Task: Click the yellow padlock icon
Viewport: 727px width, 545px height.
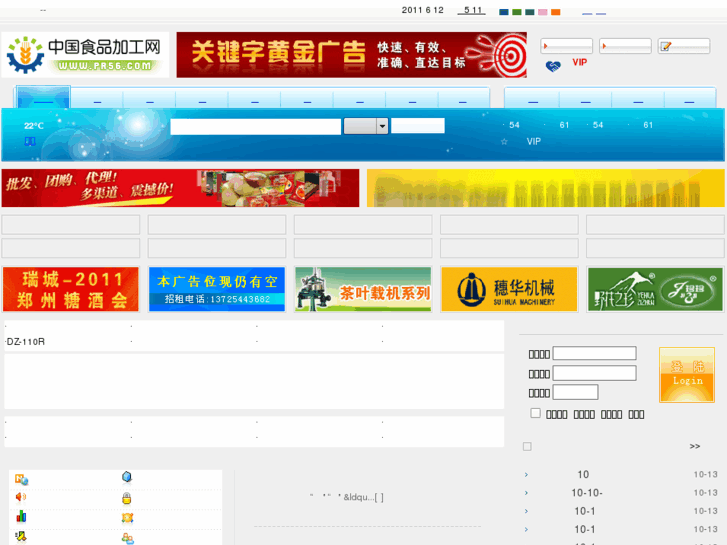Action: pos(127,498)
